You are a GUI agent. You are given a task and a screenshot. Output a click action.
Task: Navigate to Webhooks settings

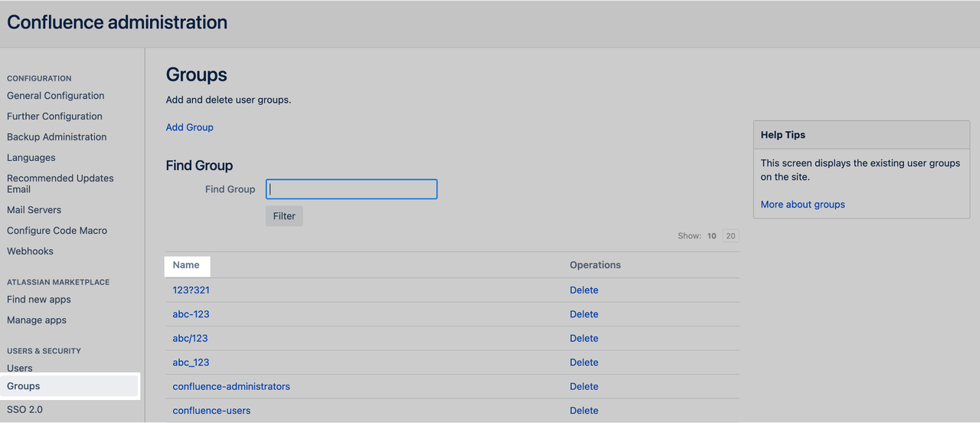(x=30, y=251)
